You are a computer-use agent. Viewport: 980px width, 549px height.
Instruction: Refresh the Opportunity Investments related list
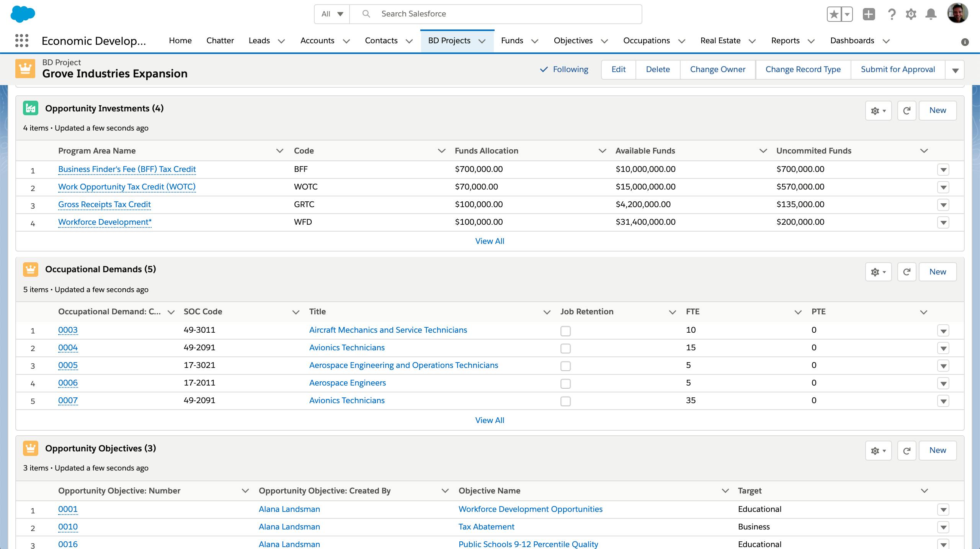[907, 110]
